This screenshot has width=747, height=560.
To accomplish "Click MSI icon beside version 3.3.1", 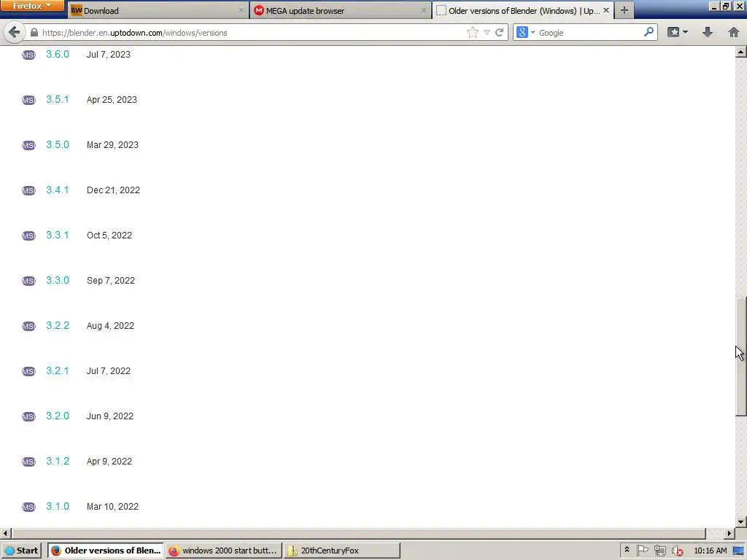I will coord(28,236).
